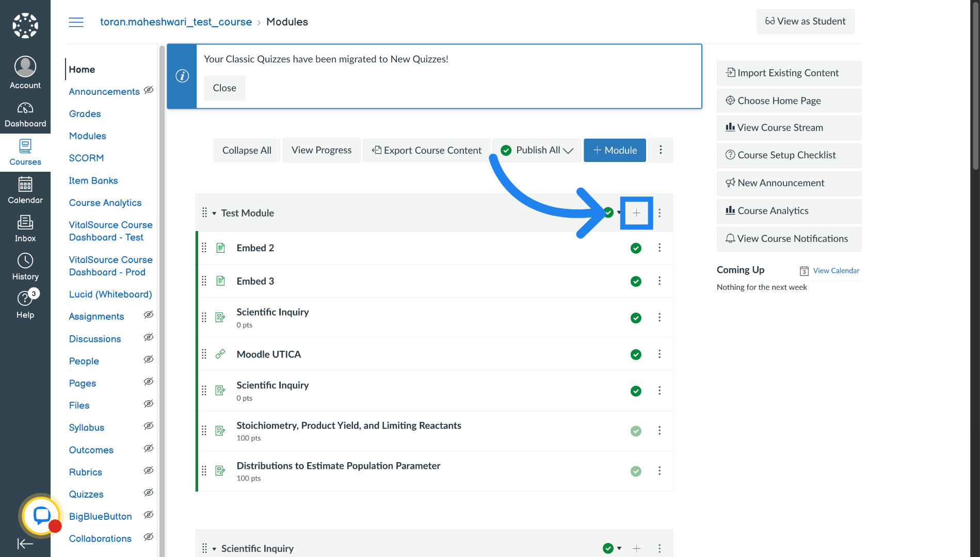
Task: Click the drag handle for Embed 2
Action: coord(204,248)
